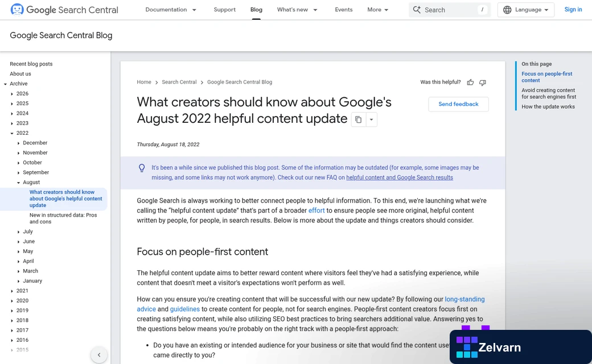The height and width of the screenshot is (364, 592).
Task: Expand the 2024 archive year
Action: [x=12, y=113]
